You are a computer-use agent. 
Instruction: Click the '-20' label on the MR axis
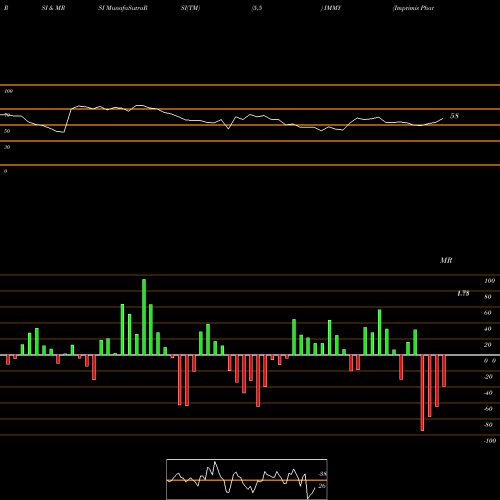488,377
